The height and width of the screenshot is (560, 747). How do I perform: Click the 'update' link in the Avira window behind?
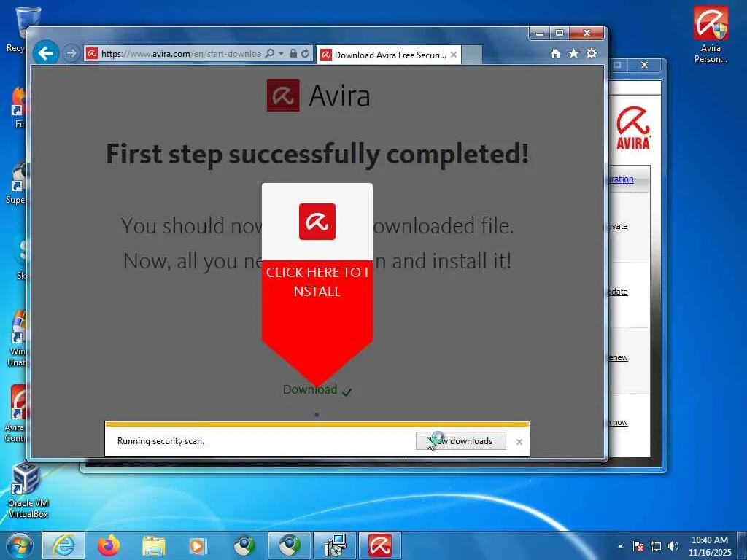(618, 292)
